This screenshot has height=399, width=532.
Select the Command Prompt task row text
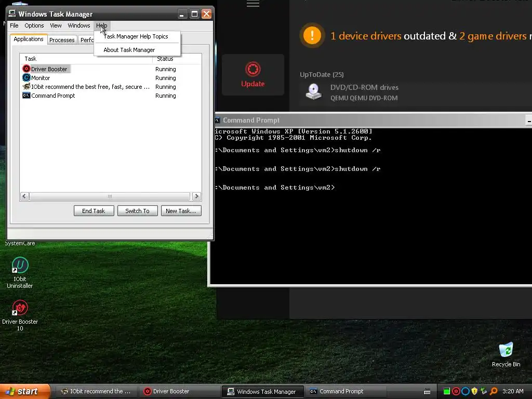click(x=54, y=96)
